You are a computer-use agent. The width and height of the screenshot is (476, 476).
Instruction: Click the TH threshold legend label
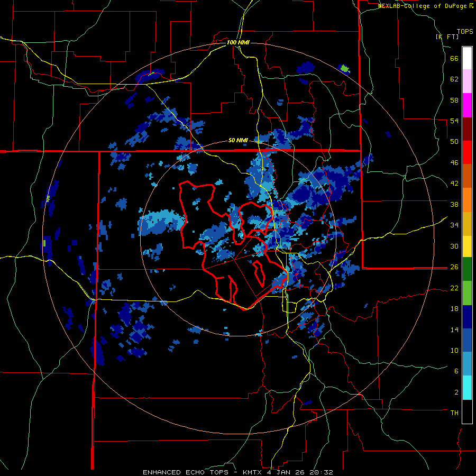(454, 413)
